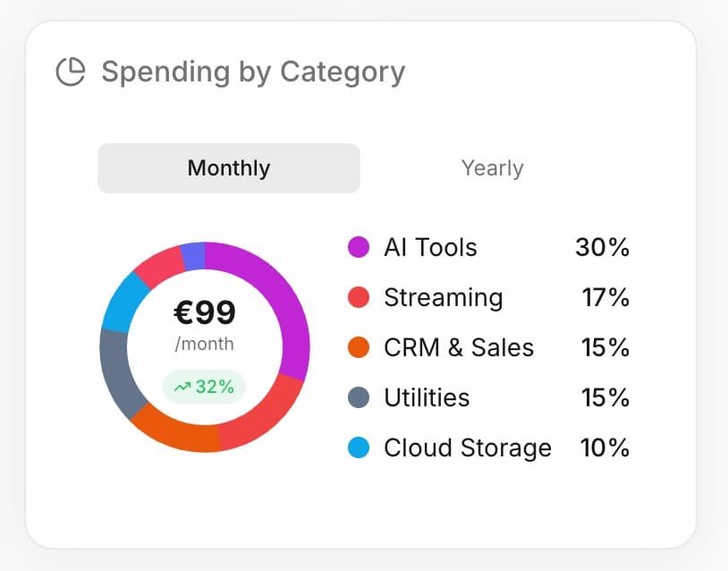Click the AI Tools purple legend dot
This screenshot has width=728, height=571.
[x=356, y=247]
